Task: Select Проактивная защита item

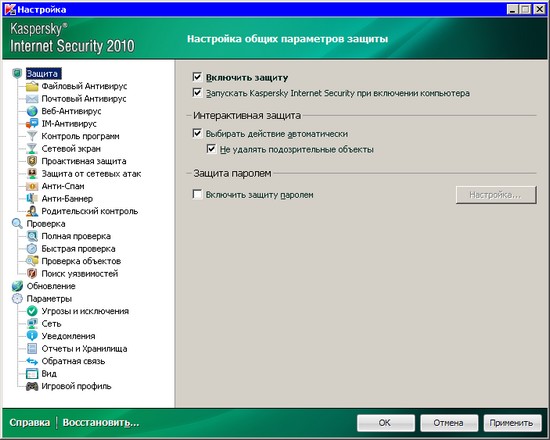Action: tap(84, 161)
